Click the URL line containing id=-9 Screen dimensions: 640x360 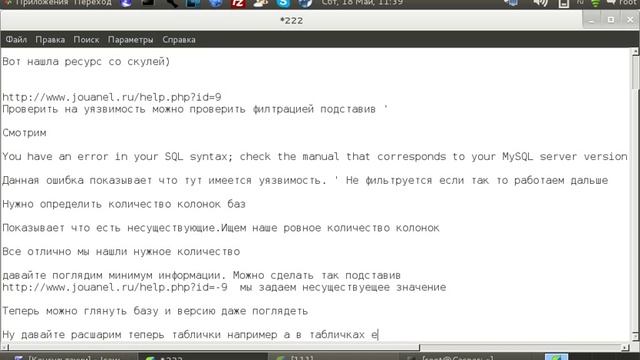pyautogui.click(x=224, y=287)
